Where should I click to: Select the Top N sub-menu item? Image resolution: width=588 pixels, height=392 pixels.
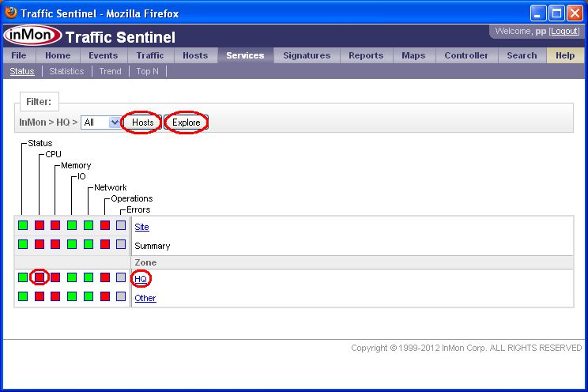147,71
